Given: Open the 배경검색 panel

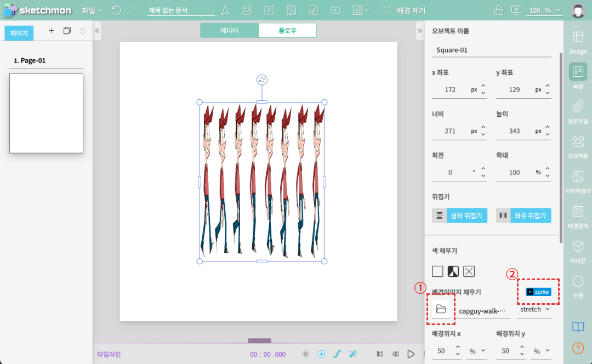Looking at the screenshot, I should 578,217.
